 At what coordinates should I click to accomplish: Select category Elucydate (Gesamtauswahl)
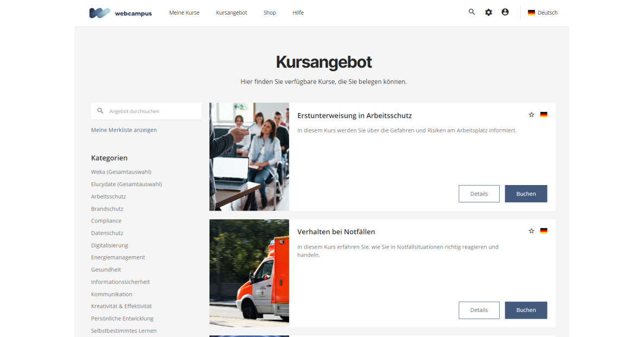[126, 184]
